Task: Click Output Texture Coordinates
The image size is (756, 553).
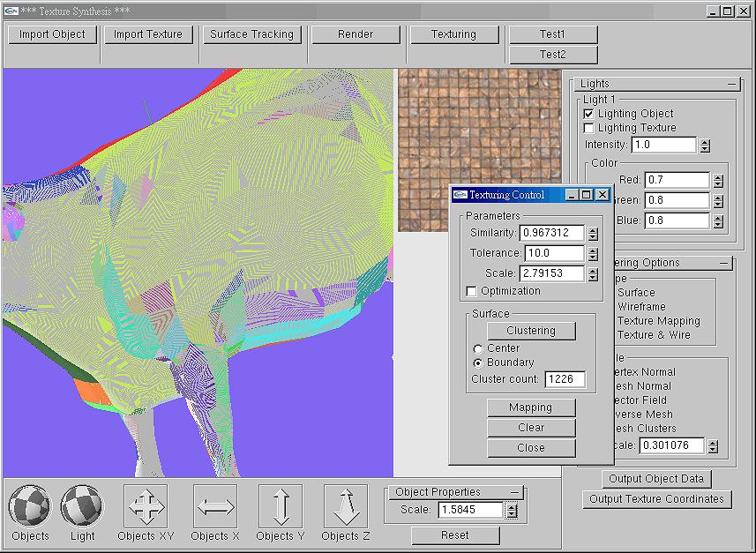Action: pos(657,498)
